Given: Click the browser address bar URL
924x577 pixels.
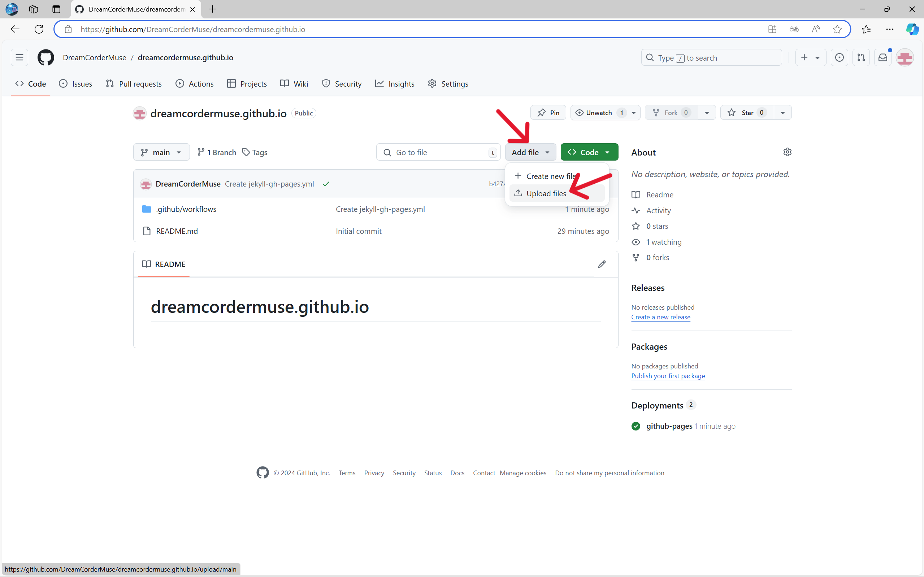Looking at the screenshot, I should (193, 29).
